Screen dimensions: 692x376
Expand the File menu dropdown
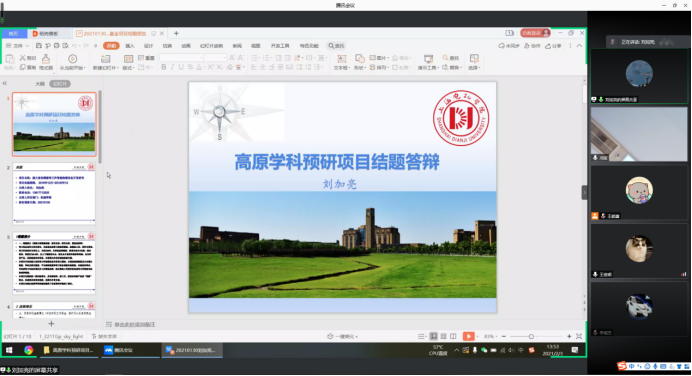18,45
